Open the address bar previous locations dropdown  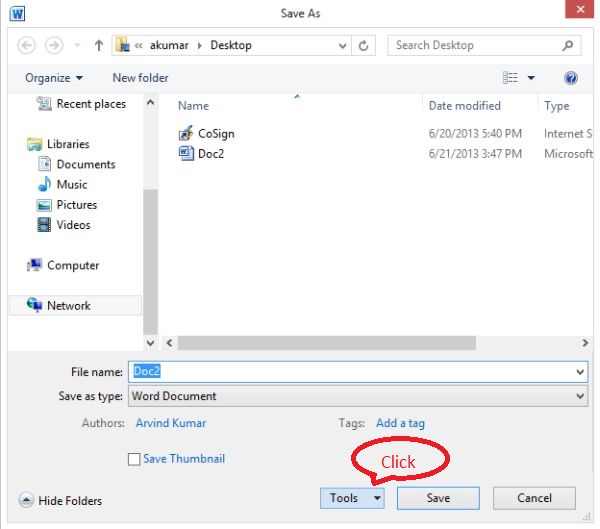342,46
